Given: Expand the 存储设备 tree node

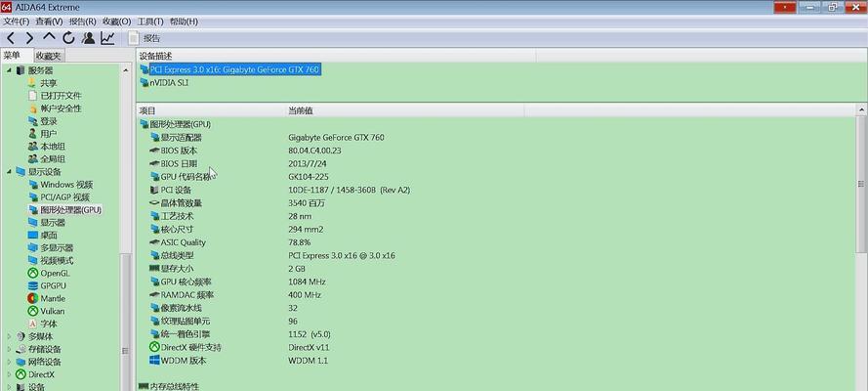Looking at the screenshot, I should coord(9,349).
